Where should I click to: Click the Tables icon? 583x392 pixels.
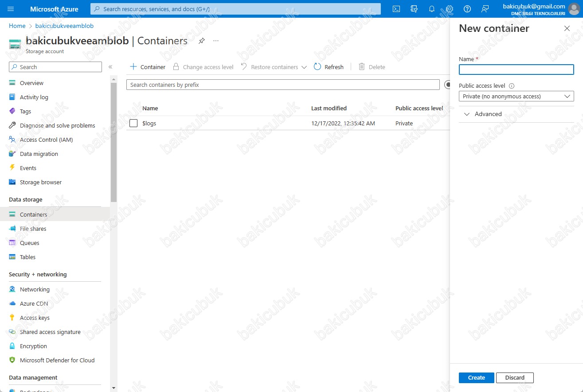[12, 257]
